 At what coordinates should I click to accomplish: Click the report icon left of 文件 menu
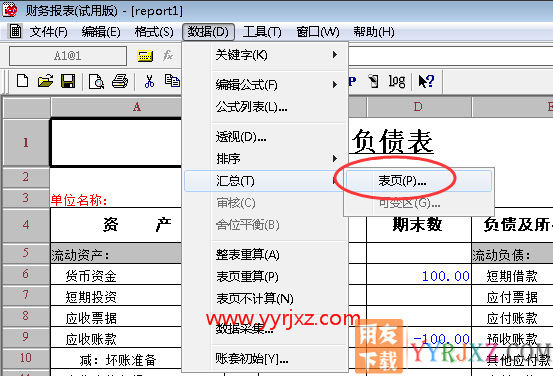pos(15,31)
